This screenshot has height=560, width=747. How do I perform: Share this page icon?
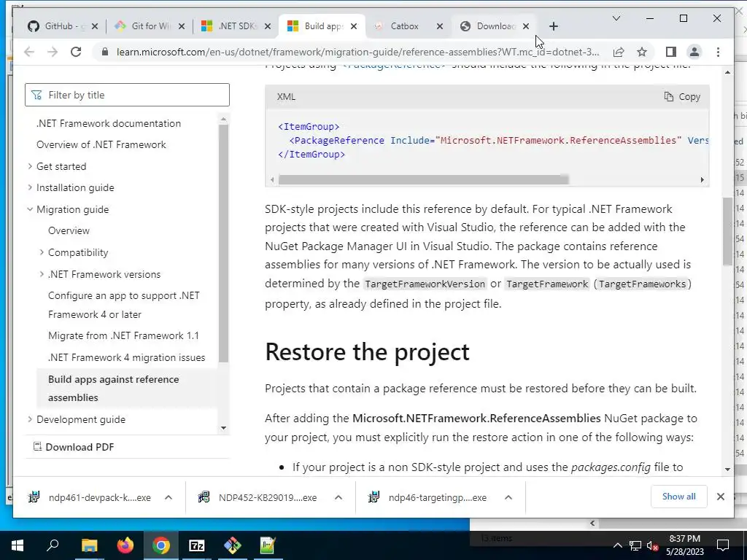pyautogui.click(x=619, y=52)
